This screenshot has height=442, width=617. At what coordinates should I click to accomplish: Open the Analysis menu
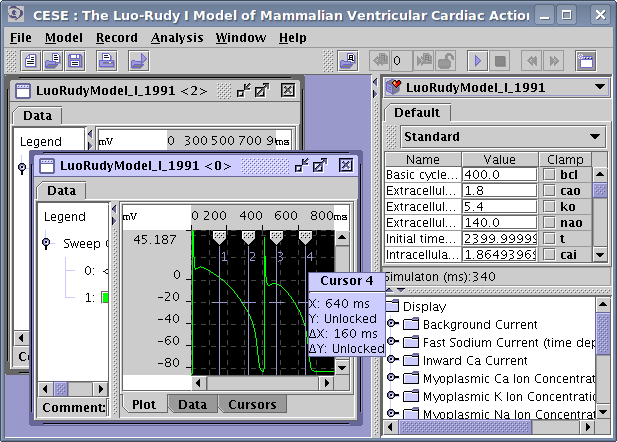coord(176,38)
